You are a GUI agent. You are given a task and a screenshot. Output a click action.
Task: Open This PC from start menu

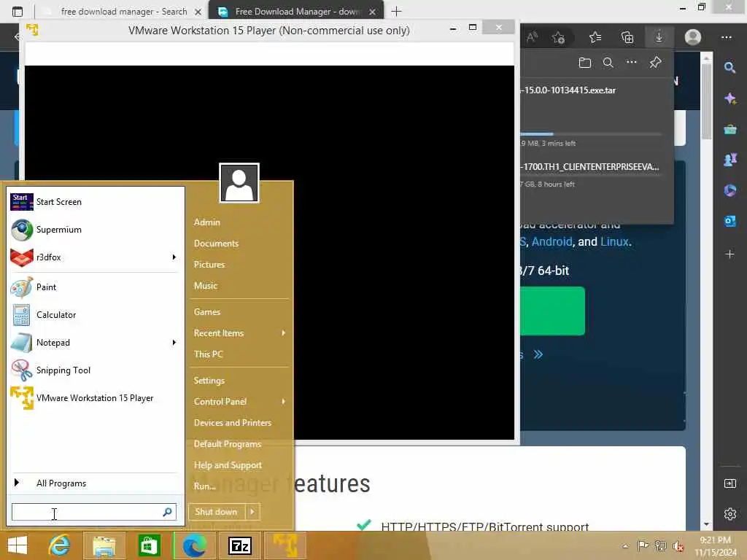[x=208, y=354]
